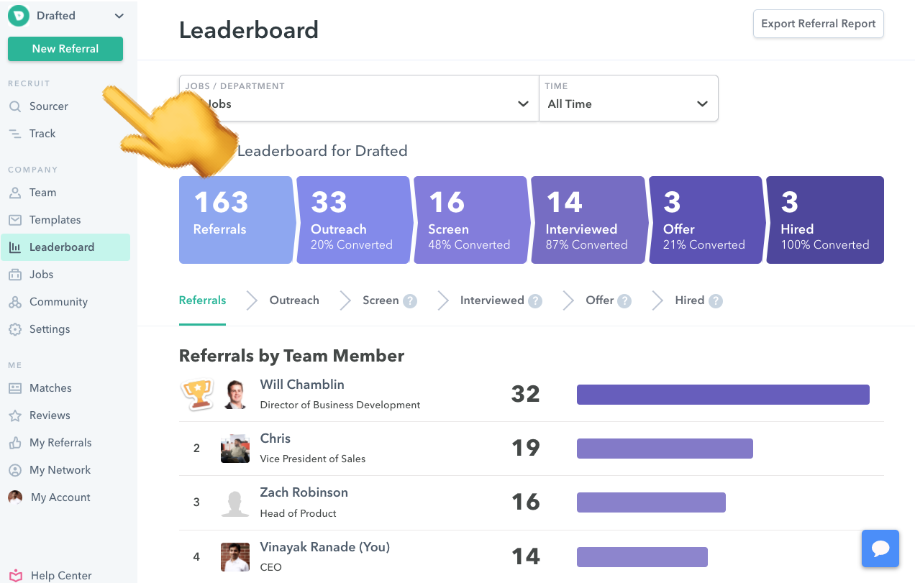
Task: Click help icon next to Interviewed tab
Action: (535, 301)
